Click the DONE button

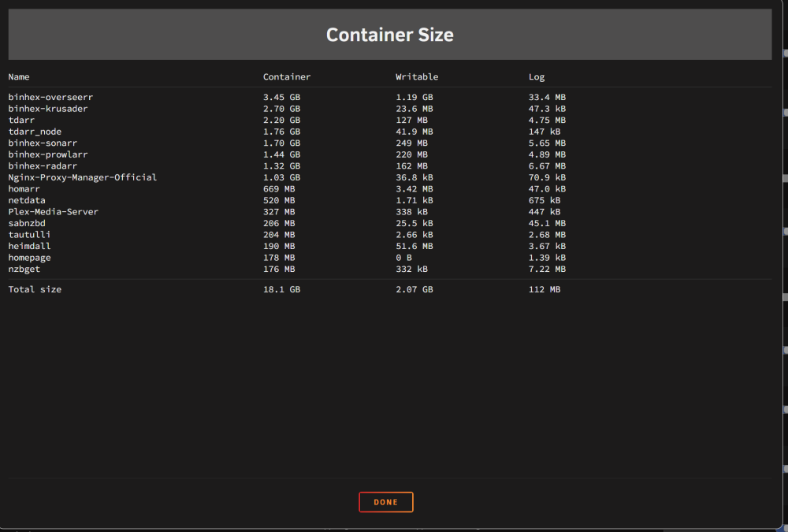click(386, 502)
